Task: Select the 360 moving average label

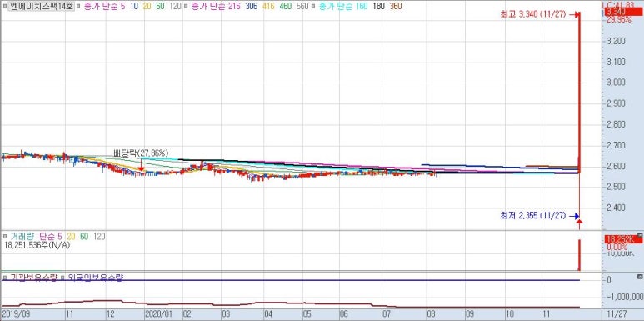Action: (396, 6)
